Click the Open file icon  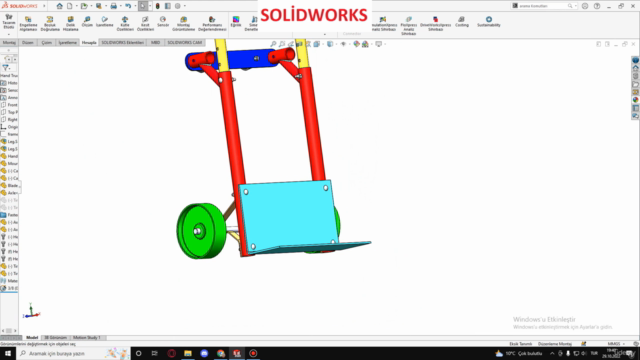tap(84, 6)
